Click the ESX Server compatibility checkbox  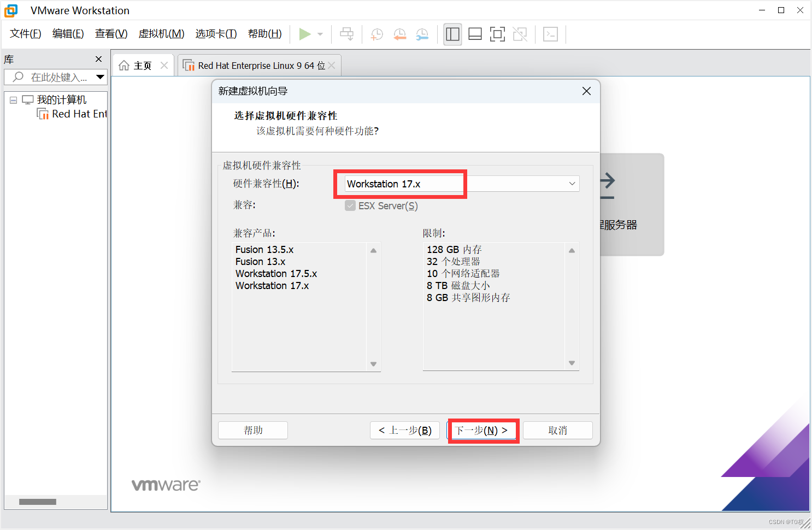point(350,205)
